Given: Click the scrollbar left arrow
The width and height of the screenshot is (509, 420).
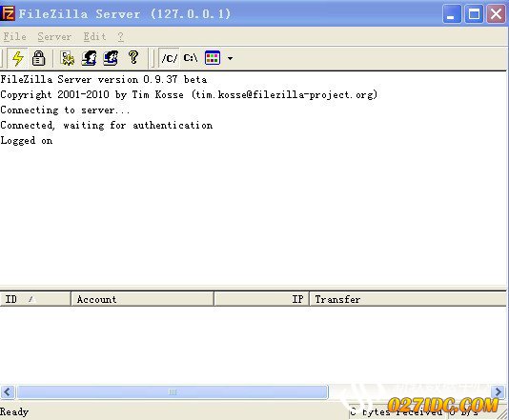Looking at the screenshot, I should [8, 391].
